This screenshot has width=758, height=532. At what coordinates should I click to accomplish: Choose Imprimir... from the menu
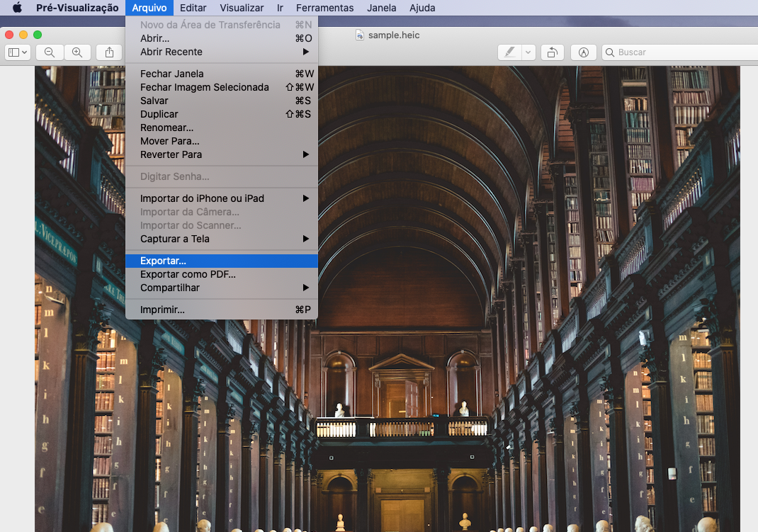(x=162, y=310)
